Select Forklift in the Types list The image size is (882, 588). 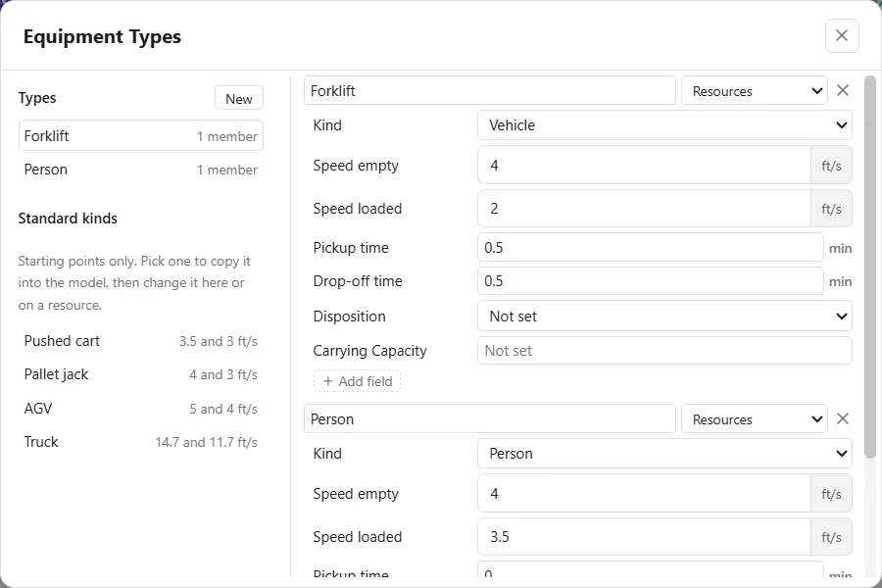[140, 135]
